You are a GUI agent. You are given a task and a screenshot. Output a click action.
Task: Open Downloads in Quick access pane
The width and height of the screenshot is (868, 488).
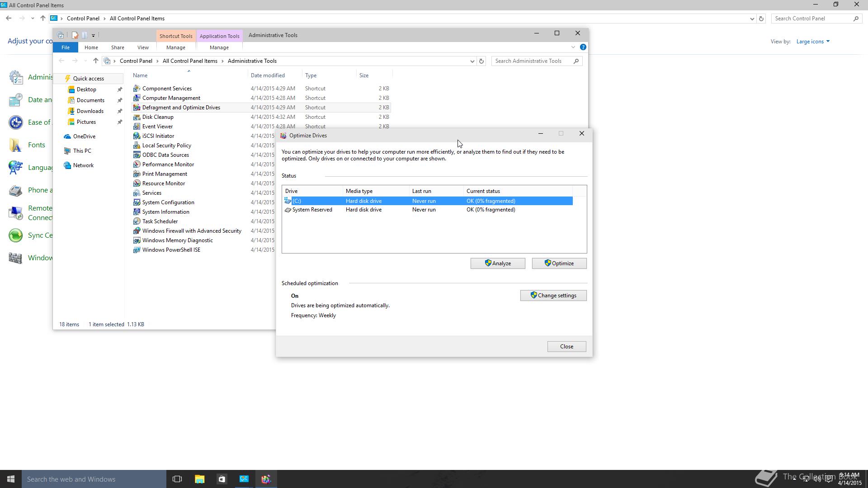click(90, 111)
